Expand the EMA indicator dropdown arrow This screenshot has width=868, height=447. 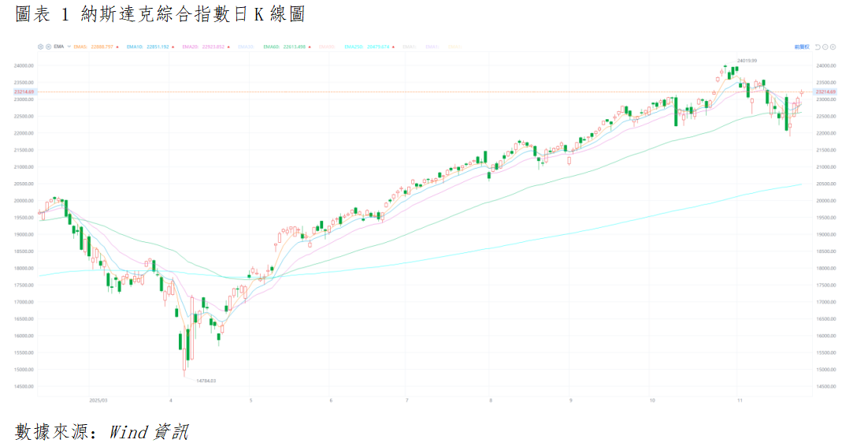pyautogui.click(x=69, y=47)
